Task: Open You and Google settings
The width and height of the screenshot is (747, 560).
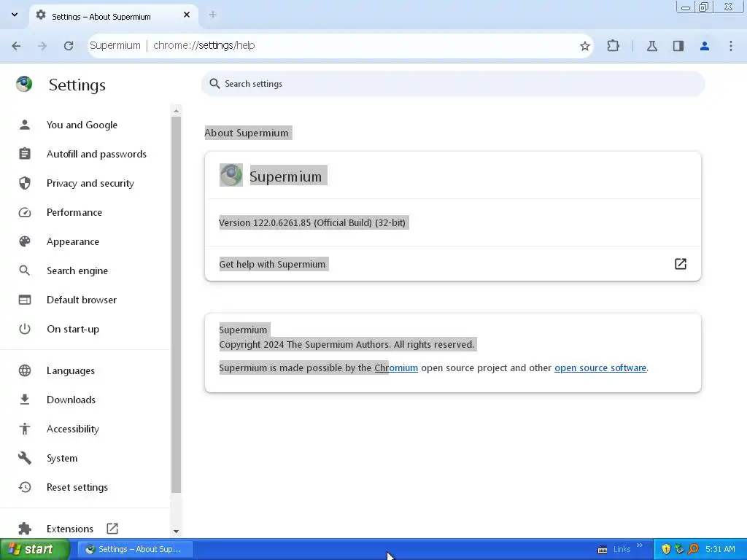Action: (x=82, y=125)
